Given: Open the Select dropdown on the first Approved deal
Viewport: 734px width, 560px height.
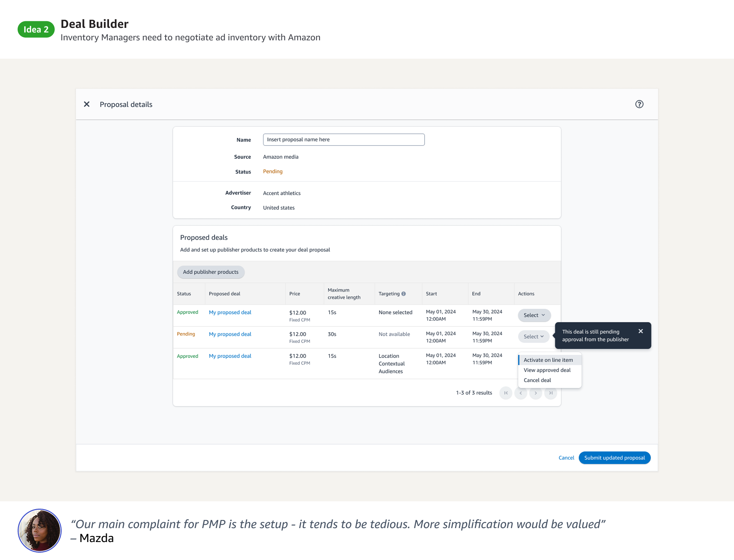Looking at the screenshot, I should coord(534,315).
